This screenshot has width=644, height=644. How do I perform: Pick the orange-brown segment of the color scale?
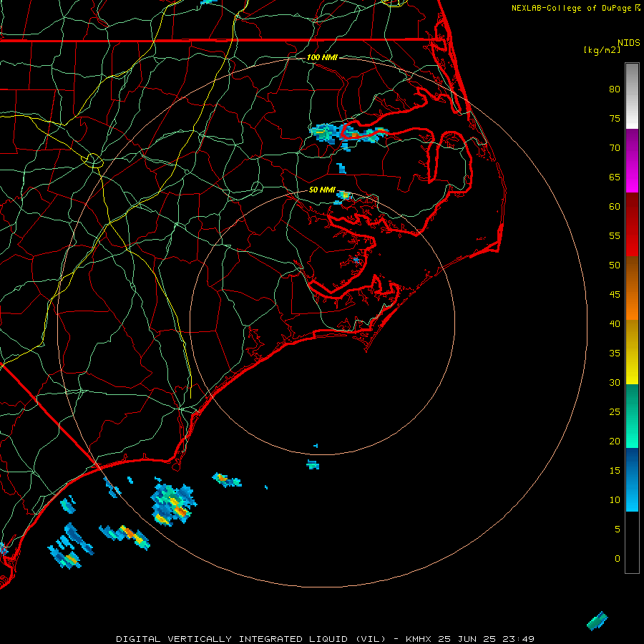(x=632, y=288)
